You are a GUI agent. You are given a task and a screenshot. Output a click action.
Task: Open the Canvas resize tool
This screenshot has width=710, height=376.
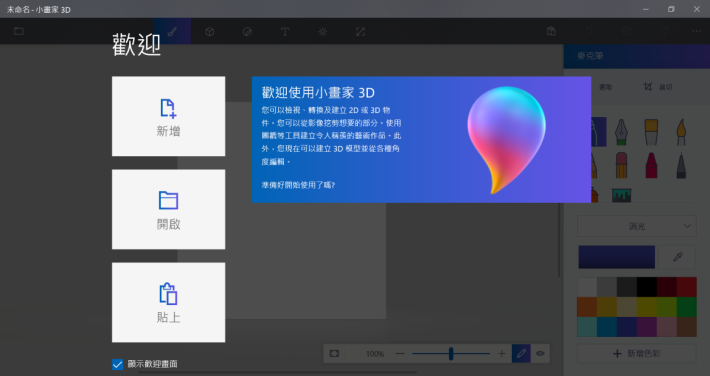pyautogui.click(x=360, y=31)
